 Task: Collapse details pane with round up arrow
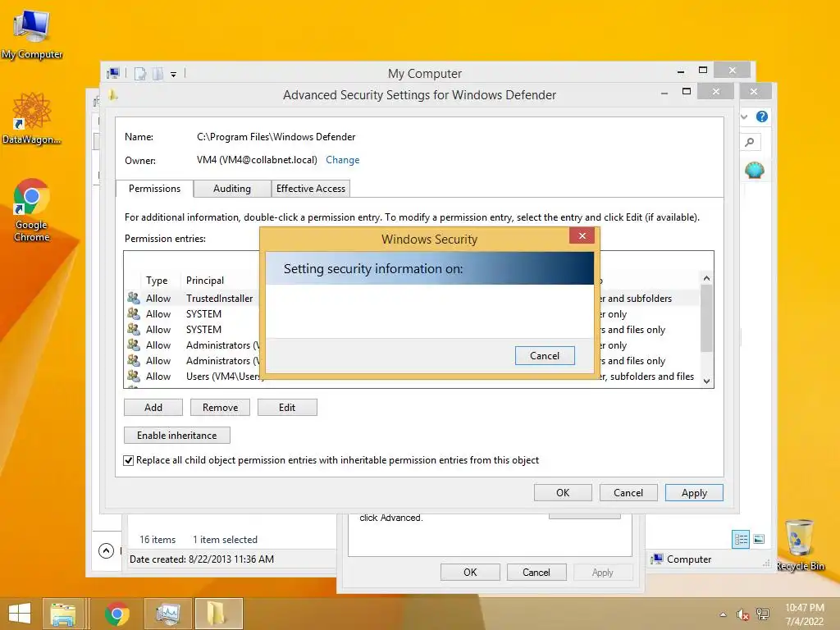(x=106, y=550)
